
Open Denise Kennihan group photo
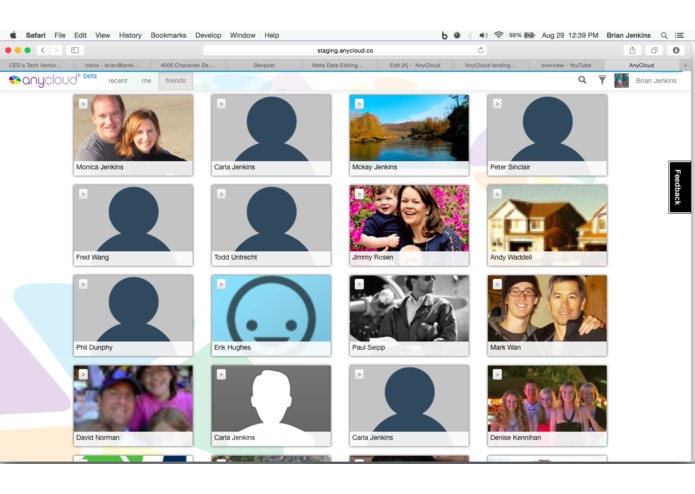click(547, 399)
